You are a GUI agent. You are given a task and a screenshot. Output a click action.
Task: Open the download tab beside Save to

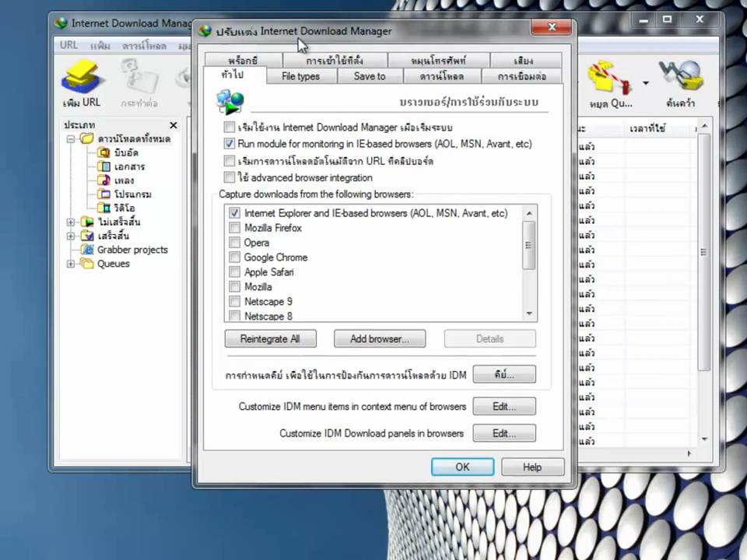tap(442, 76)
